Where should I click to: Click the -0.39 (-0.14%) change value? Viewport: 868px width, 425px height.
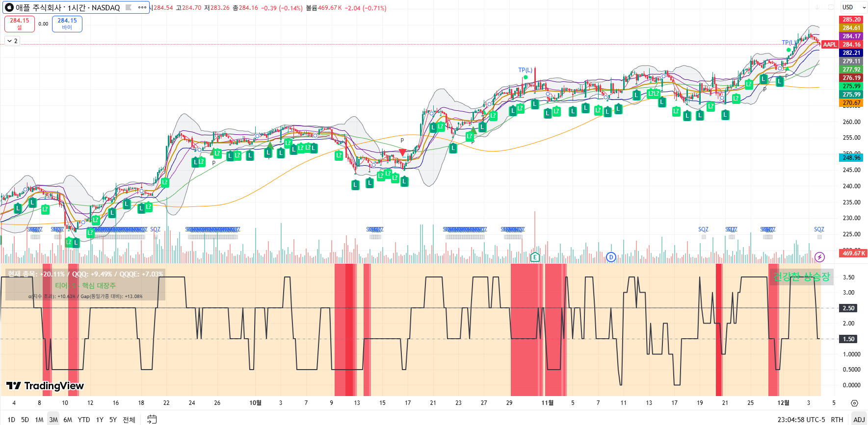(x=282, y=8)
